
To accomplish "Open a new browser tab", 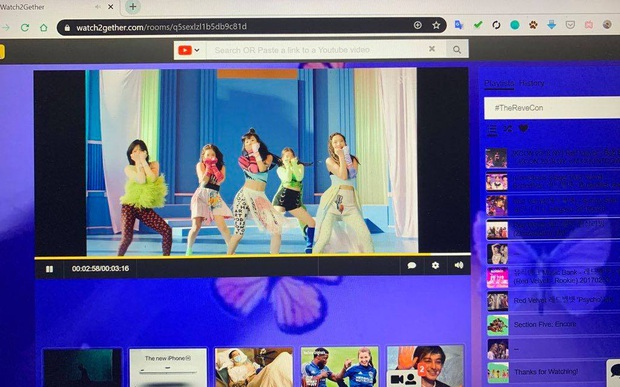I will (133, 7).
